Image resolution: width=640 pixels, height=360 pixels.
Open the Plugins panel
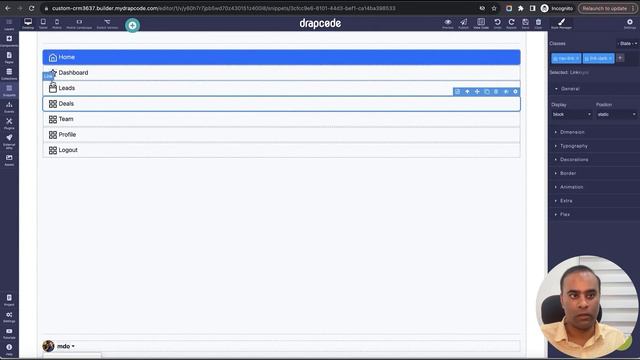click(9, 123)
